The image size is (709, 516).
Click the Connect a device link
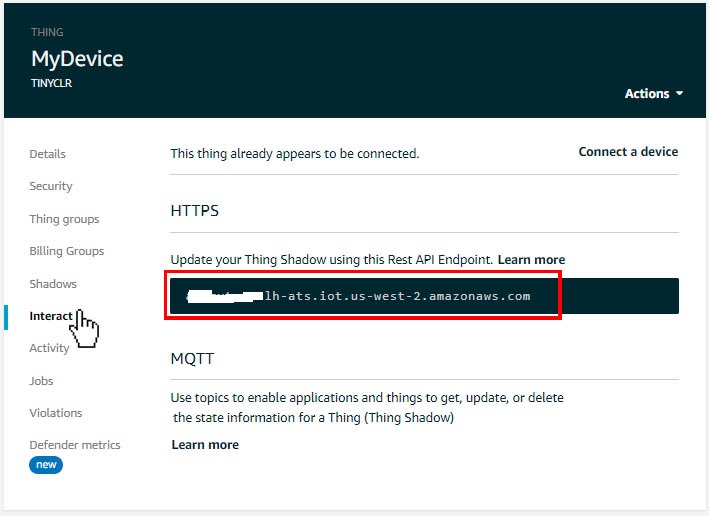tap(628, 151)
